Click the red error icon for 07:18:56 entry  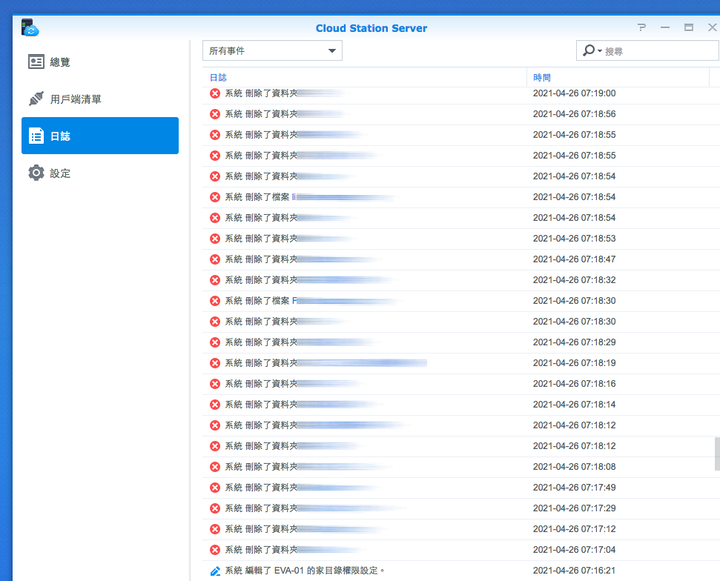point(215,114)
